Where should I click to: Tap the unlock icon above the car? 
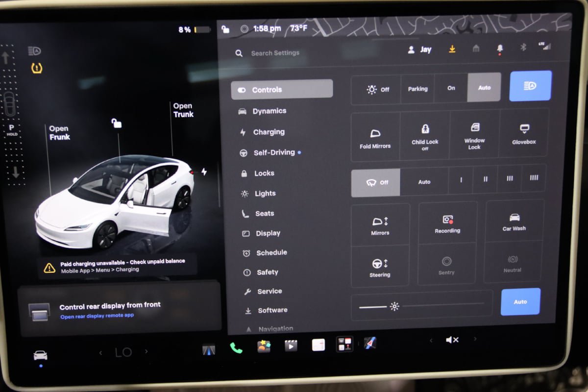coord(116,123)
